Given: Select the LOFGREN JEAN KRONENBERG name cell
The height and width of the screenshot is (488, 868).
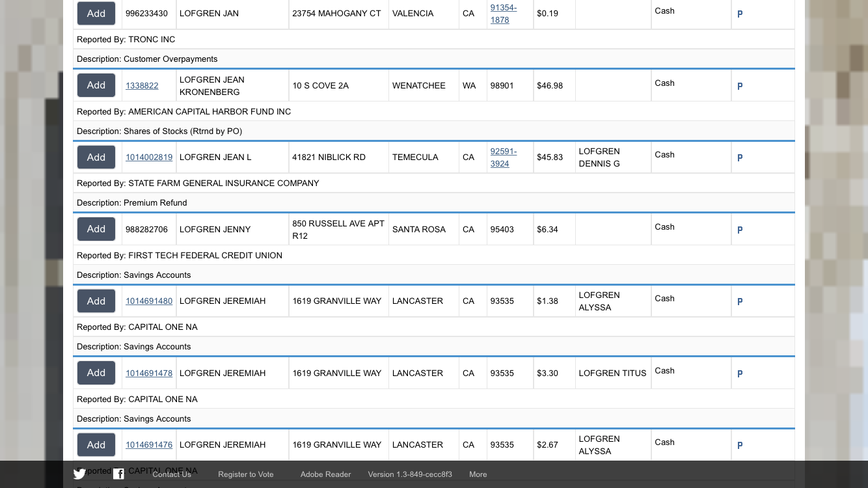Looking at the screenshot, I should click(x=232, y=85).
